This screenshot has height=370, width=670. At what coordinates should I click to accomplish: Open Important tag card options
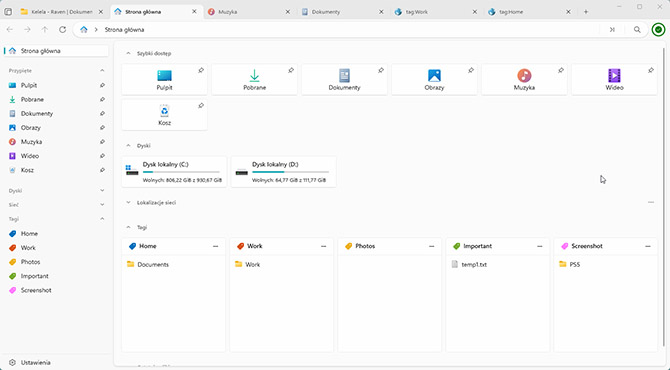[x=540, y=246]
